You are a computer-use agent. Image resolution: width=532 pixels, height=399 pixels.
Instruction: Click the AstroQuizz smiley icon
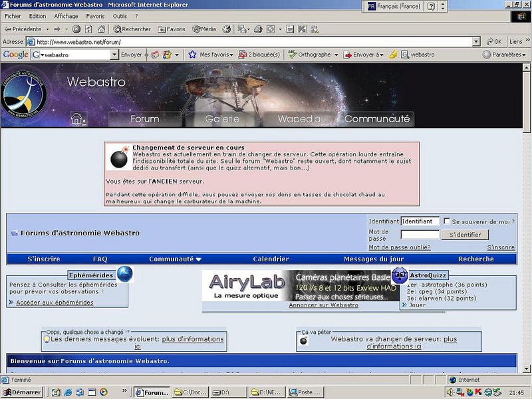400,275
